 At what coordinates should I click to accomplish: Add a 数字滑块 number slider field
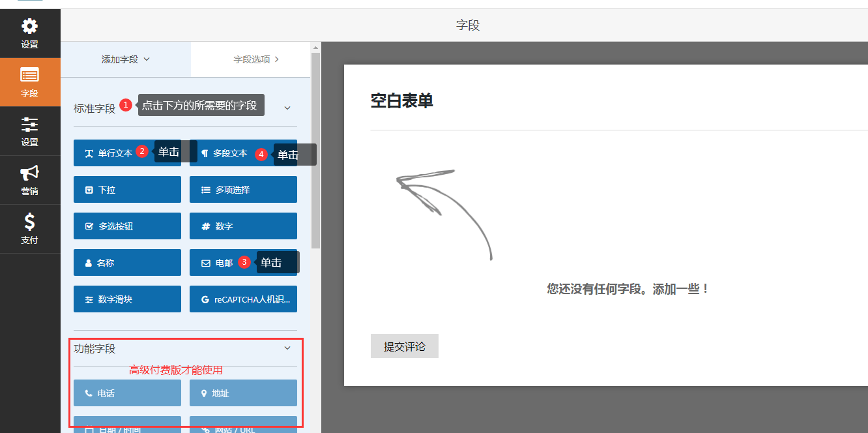[x=127, y=299]
